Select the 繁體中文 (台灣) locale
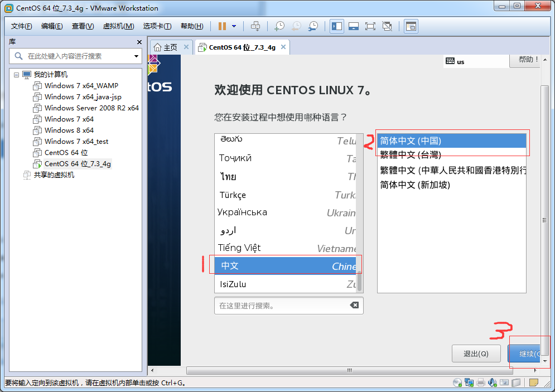Viewport: 555px width, 392px height. click(x=452, y=155)
